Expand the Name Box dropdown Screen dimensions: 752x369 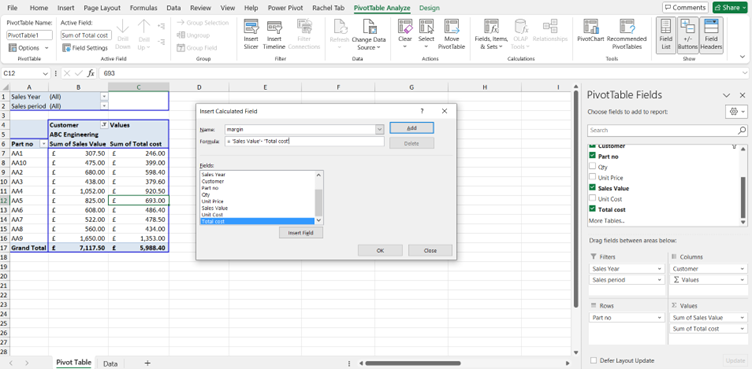point(45,73)
